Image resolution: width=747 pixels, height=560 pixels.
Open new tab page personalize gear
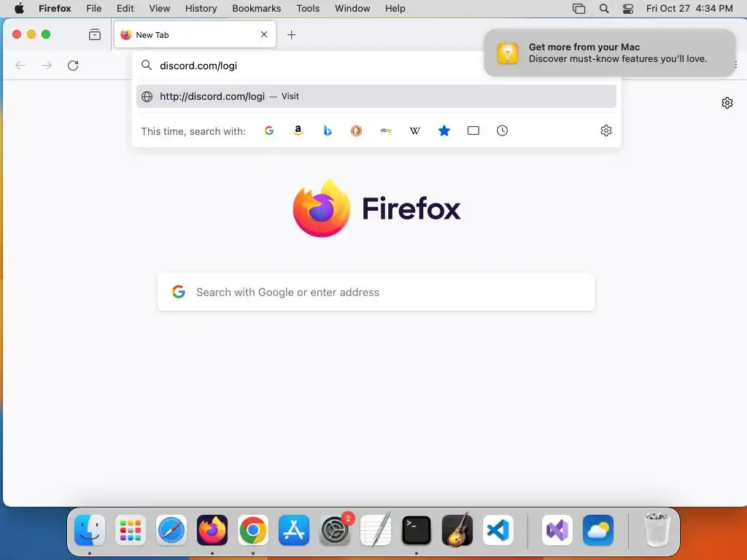pos(727,103)
